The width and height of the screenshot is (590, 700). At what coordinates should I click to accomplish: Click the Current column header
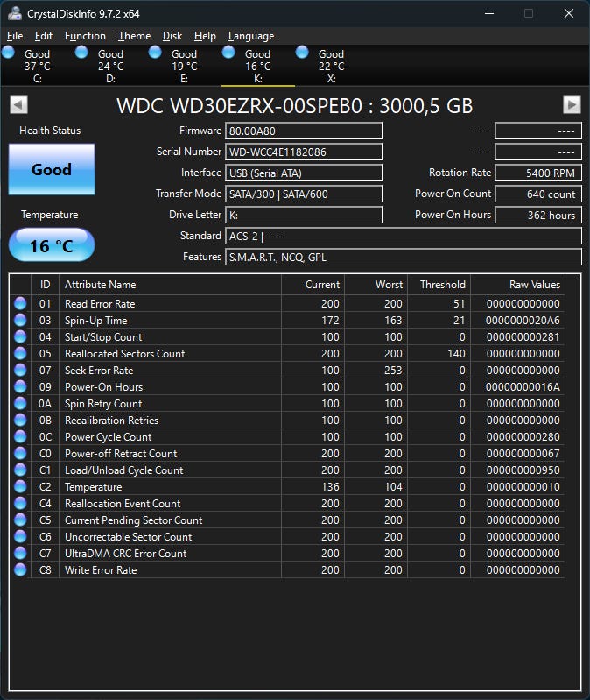(313, 285)
